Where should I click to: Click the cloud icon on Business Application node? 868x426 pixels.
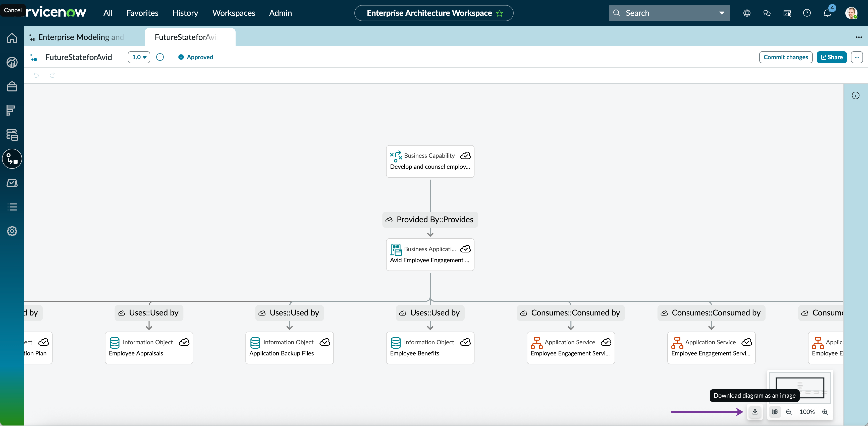pos(466,249)
